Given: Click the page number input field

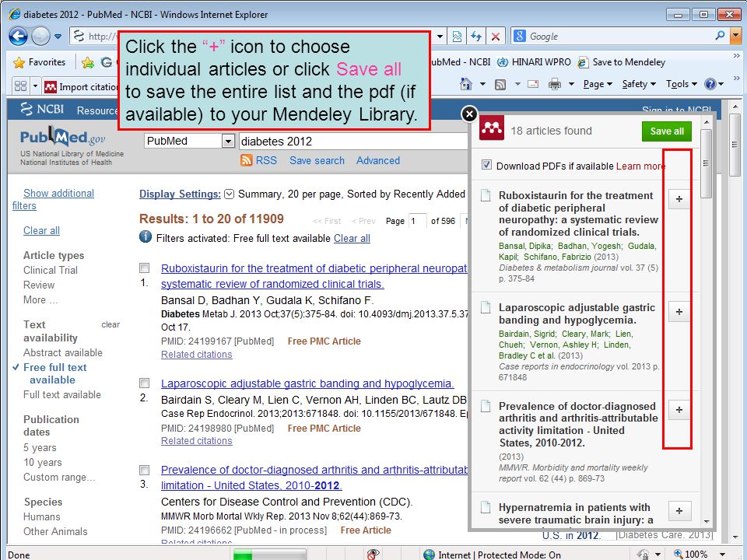Looking at the screenshot, I should tap(417, 222).
